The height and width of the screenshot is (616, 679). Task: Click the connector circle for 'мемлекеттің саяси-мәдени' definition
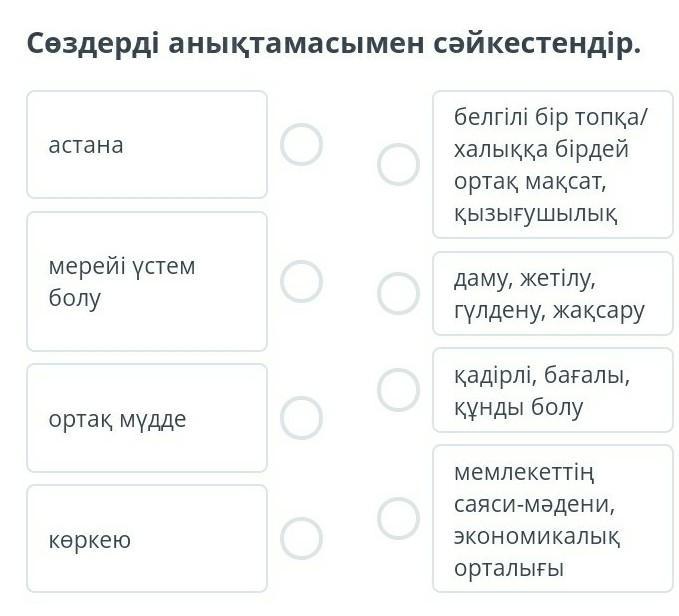(x=398, y=518)
